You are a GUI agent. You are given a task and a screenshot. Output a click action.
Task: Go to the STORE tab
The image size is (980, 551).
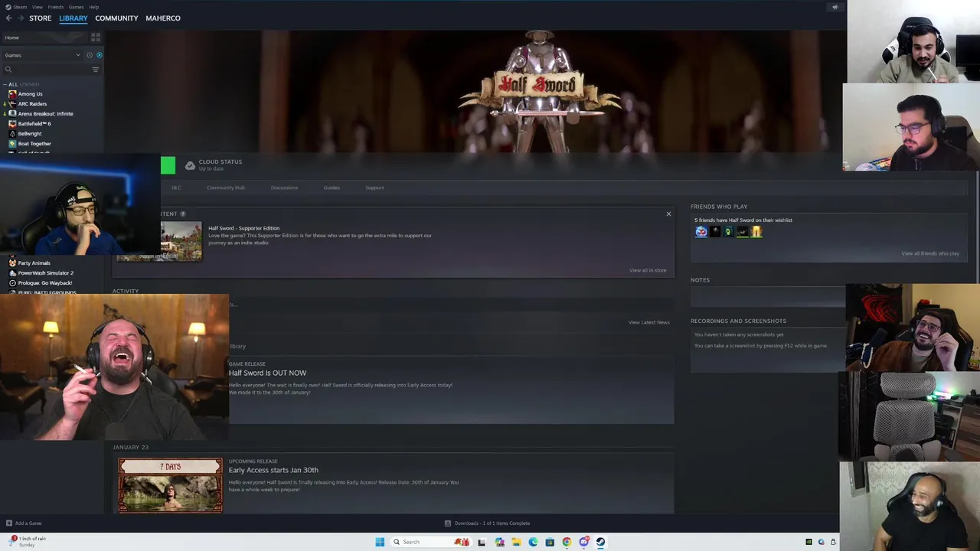click(41, 18)
